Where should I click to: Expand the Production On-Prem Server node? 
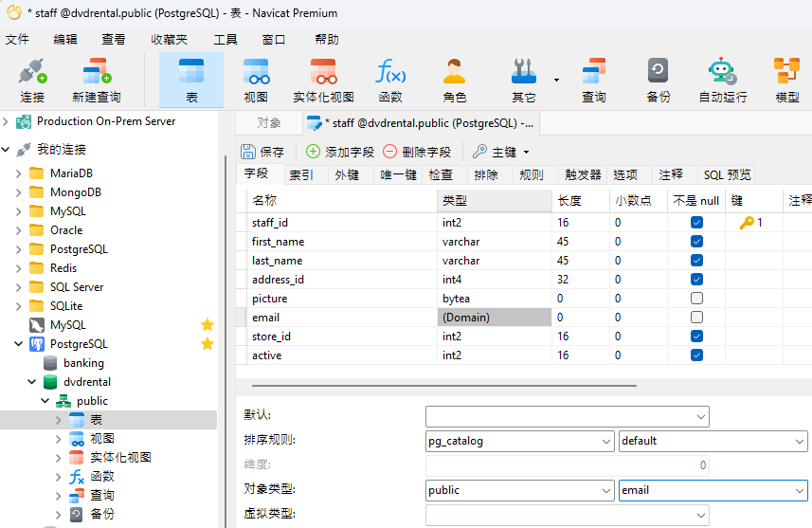click(x=6, y=121)
